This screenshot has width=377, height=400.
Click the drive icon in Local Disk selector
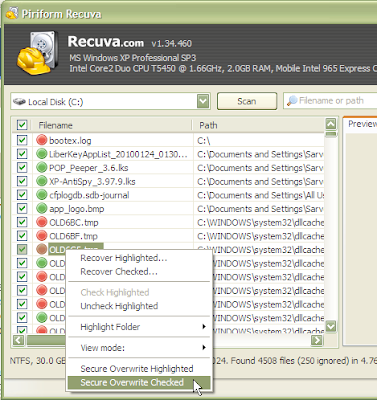(x=19, y=101)
